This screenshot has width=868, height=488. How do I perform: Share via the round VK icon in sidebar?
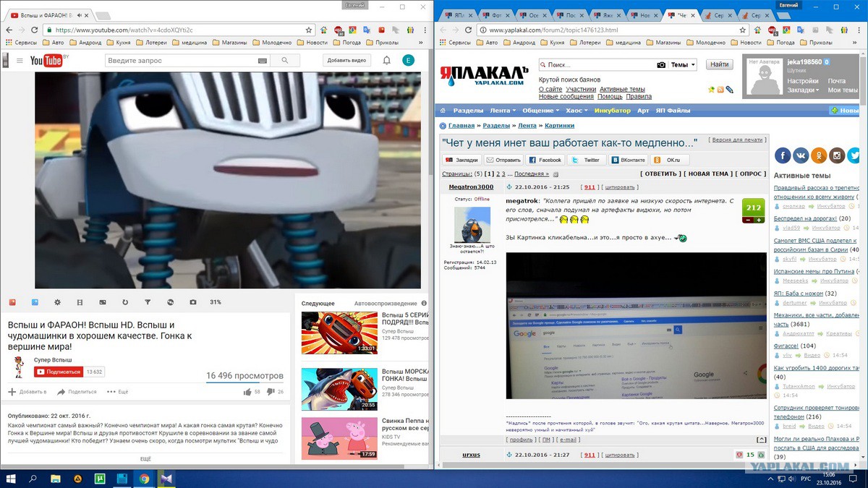(x=801, y=155)
